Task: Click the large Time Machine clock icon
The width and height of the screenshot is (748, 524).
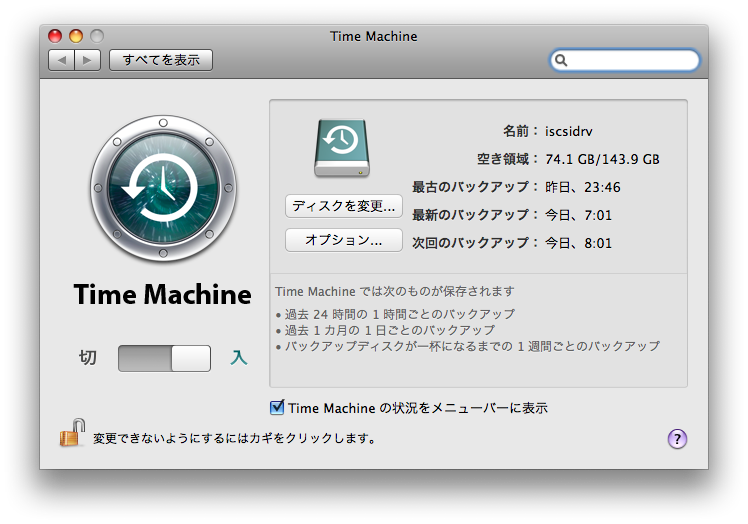Action: pyautogui.click(x=163, y=188)
